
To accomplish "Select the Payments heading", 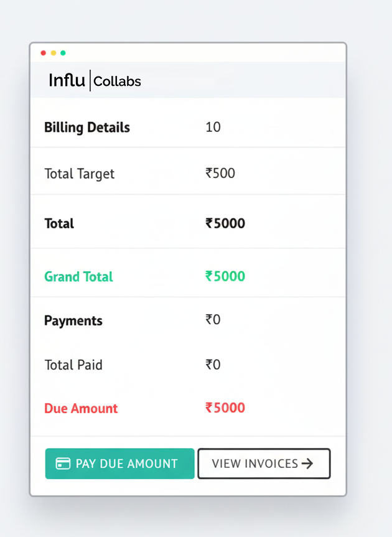I will pos(73,321).
